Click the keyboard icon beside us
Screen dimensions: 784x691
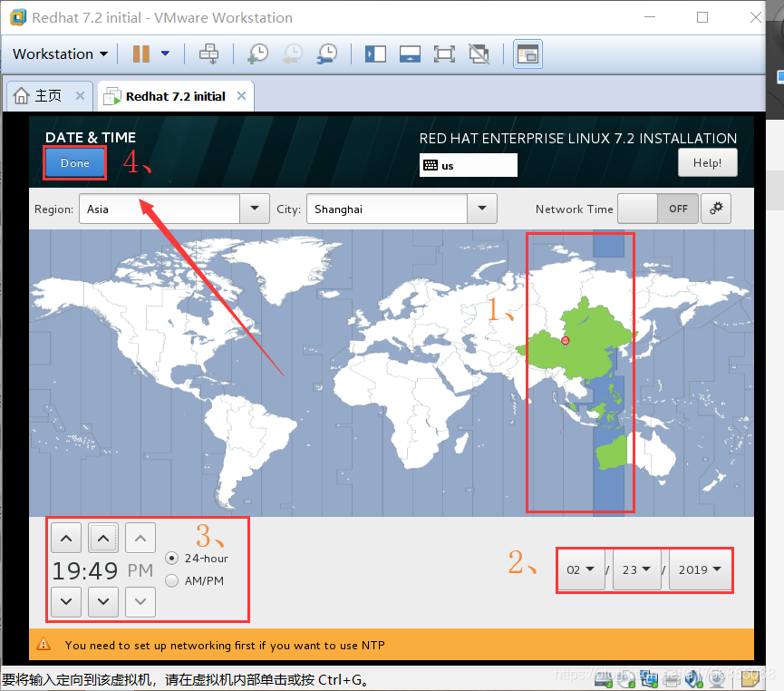[431, 166]
